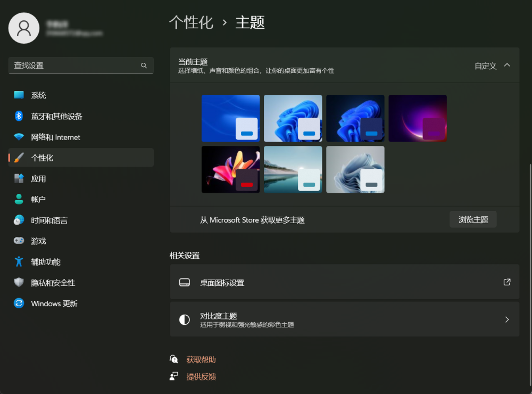Click 桌面图标设置 row text

click(x=222, y=283)
